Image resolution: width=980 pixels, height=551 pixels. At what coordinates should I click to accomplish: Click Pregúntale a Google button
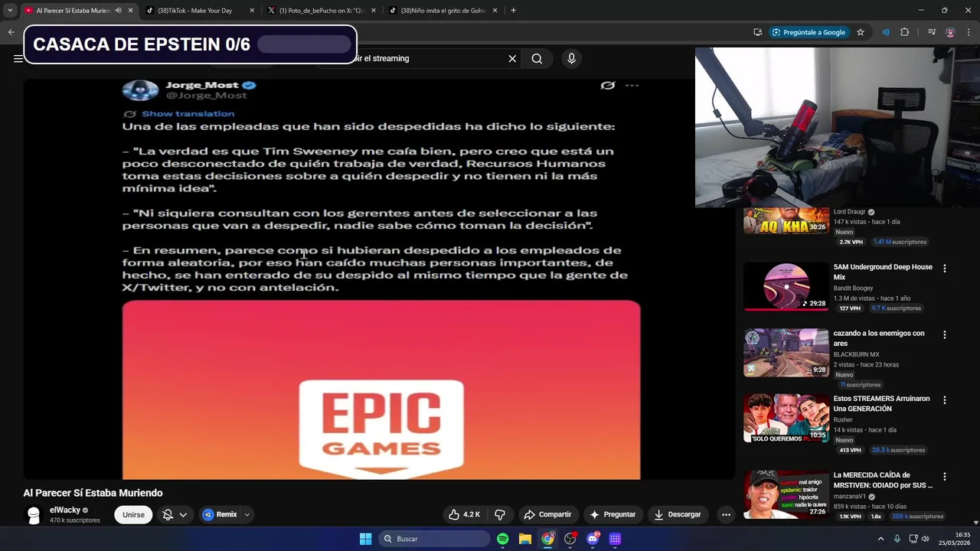[808, 32]
